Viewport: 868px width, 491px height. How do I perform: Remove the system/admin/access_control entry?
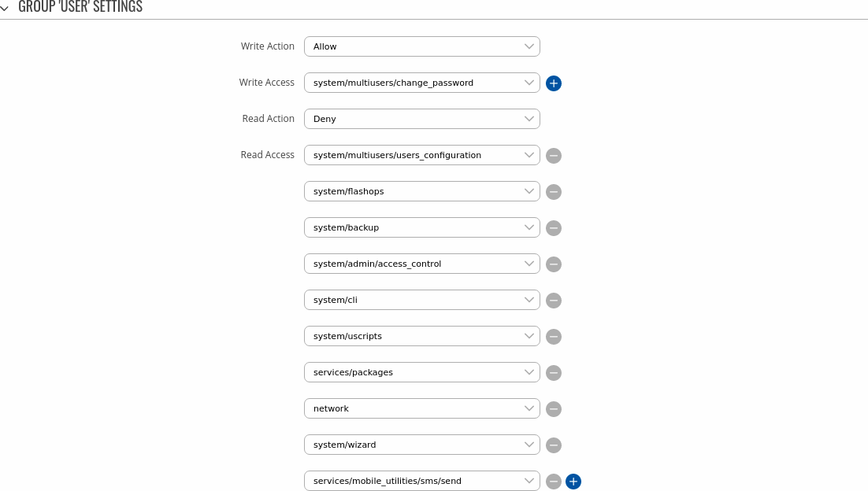554,264
